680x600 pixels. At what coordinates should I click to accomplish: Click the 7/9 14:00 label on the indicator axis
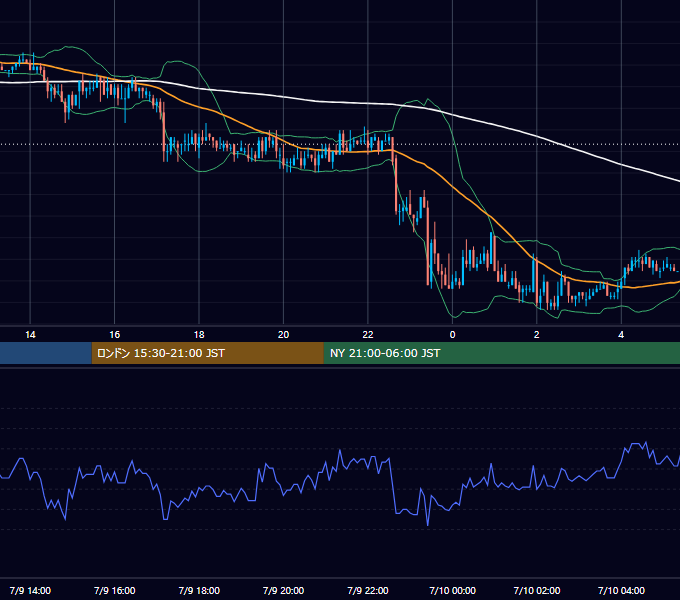coord(30,590)
